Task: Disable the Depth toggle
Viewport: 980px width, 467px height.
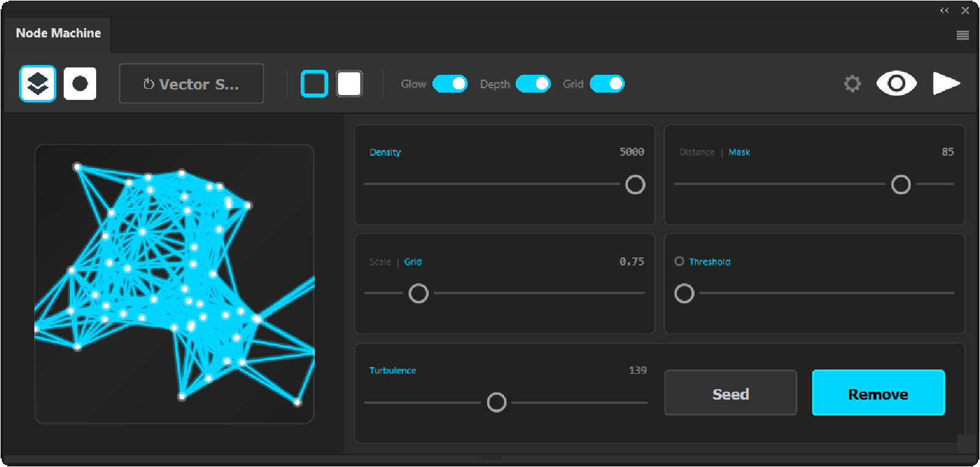Action: [x=533, y=84]
